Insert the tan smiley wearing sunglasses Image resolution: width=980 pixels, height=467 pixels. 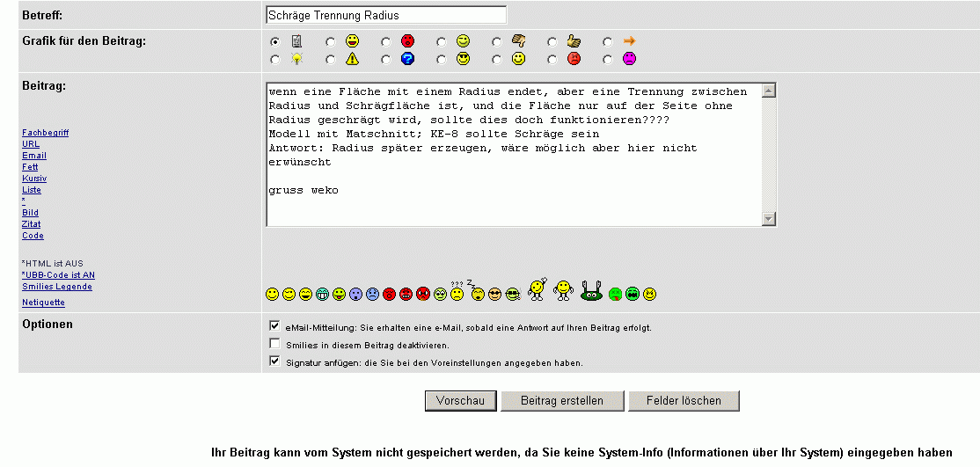[x=495, y=295]
